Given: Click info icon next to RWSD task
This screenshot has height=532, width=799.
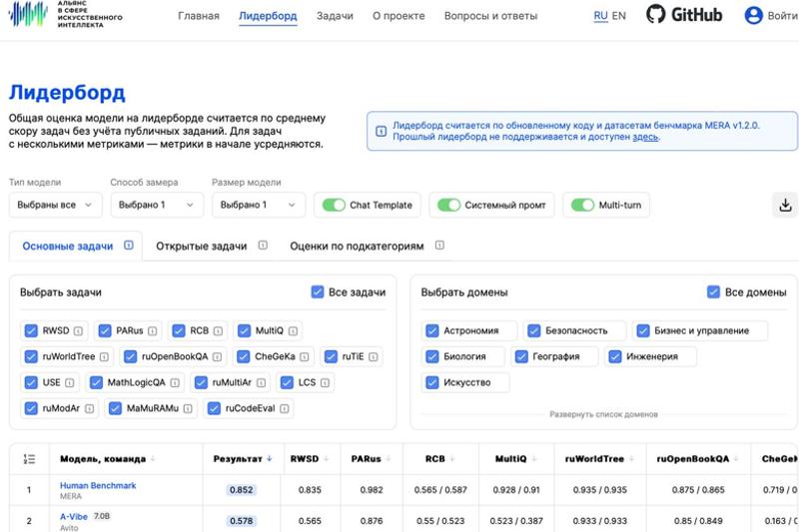Looking at the screenshot, I should [x=78, y=330].
